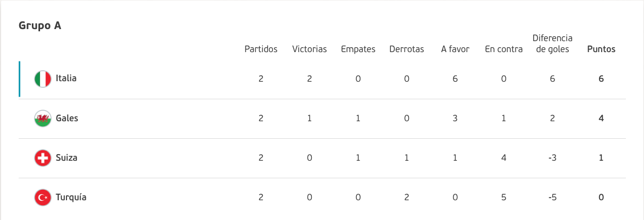Viewport: 644px width, 220px height.
Task: Click Italia's points value of 6
Action: 601,79
